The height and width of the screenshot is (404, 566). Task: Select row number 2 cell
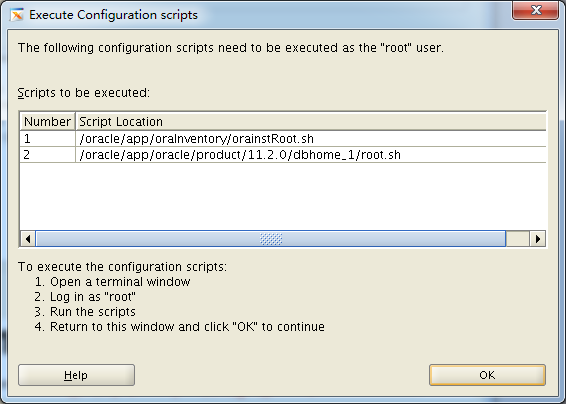[x=47, y=155]
